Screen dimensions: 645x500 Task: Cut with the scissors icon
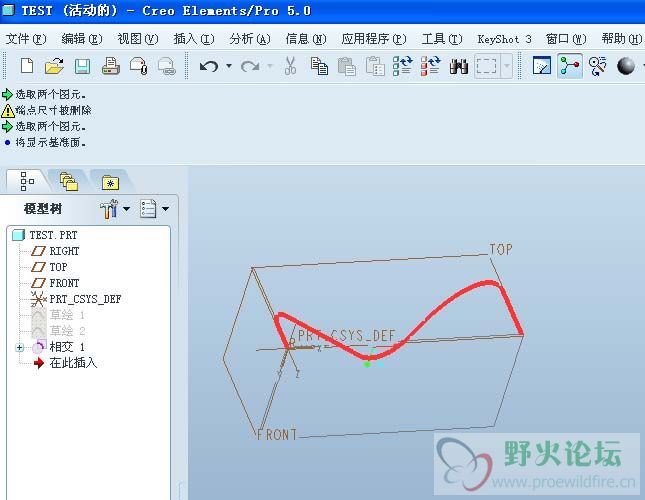(x=290, y=66)
